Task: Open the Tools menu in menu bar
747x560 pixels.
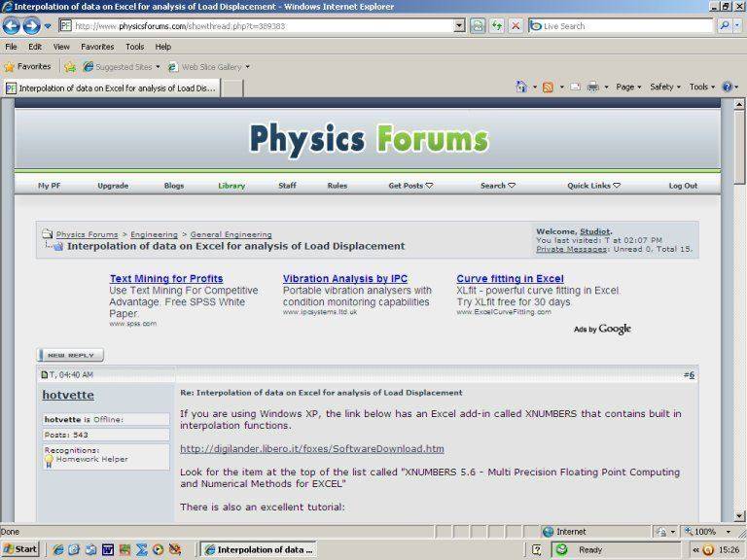Action: click(135, 47)
